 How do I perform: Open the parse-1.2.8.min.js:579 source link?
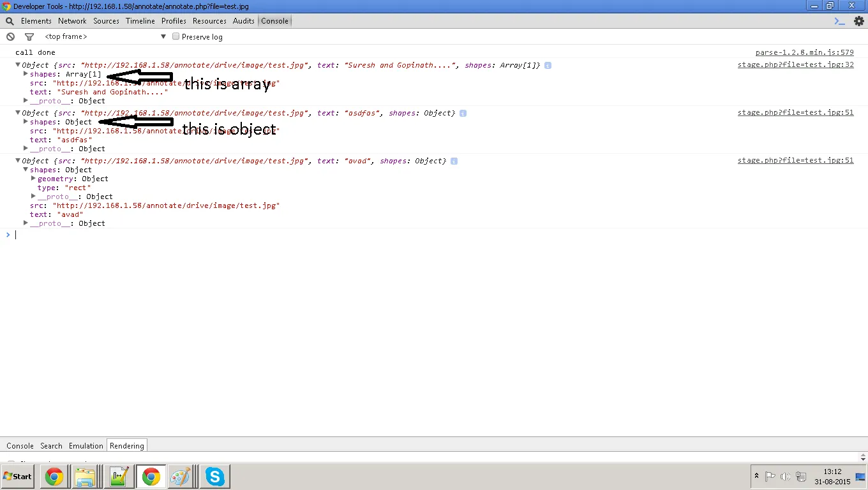(x=805, y=53)
